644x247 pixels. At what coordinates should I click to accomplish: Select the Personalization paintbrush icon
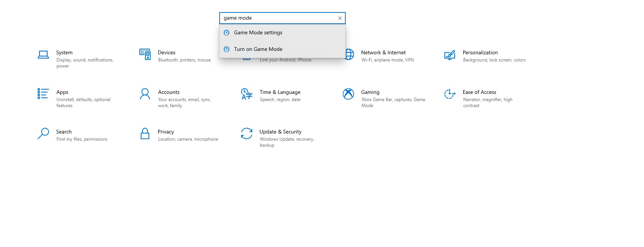click(450, 55)
